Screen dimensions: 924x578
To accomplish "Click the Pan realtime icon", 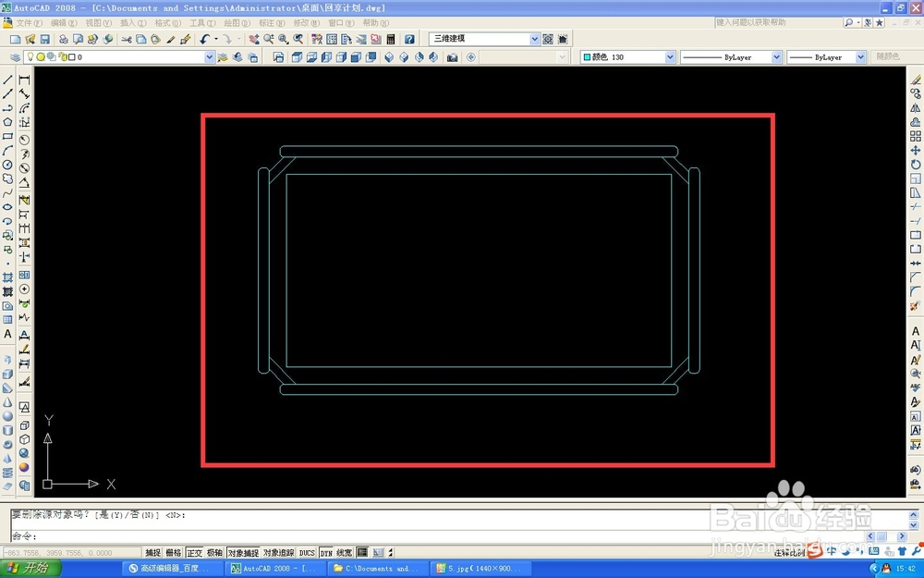I will [253, 39].
